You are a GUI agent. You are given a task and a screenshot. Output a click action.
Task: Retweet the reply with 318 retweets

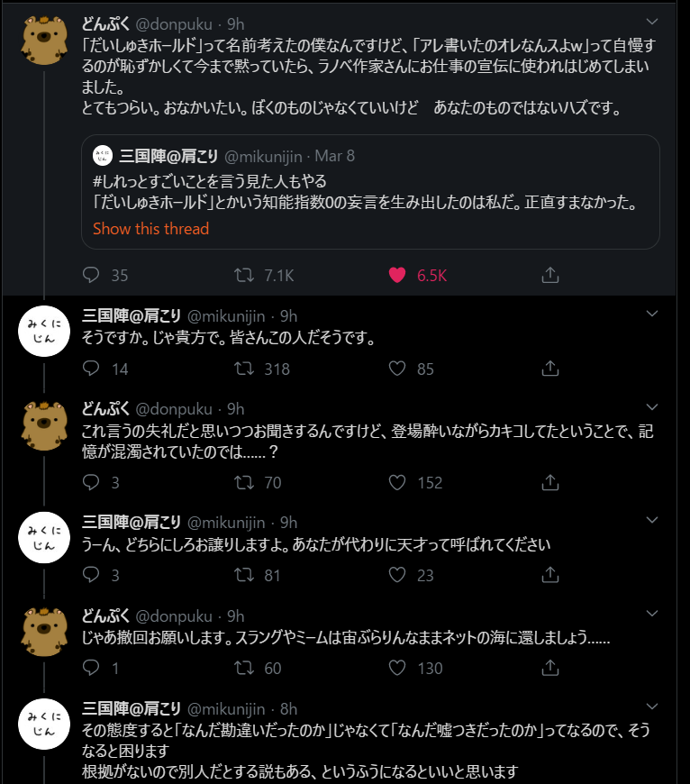(243, 369)
